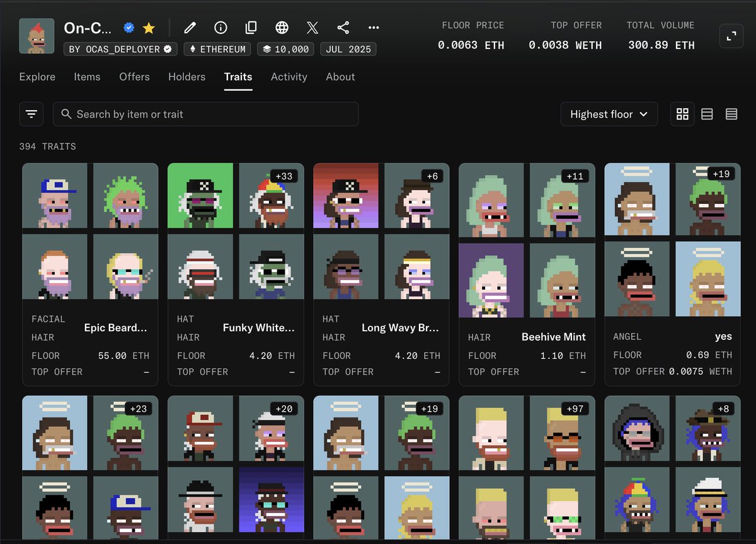Click the pencil edit icon
Screen dimensions: 756x544
(190, 28)
